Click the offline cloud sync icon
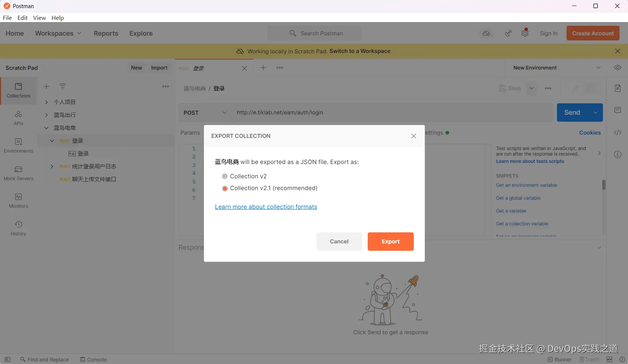 tap(486, 33)
